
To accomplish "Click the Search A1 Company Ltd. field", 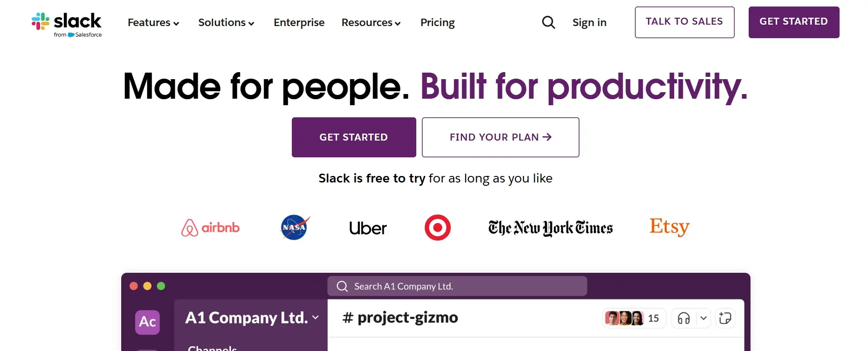I will coord(457,286).
